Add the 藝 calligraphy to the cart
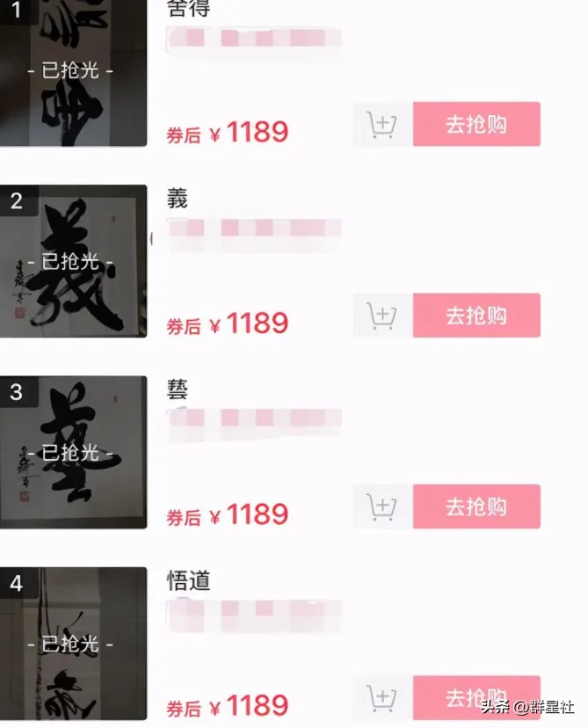 (383, 507)
